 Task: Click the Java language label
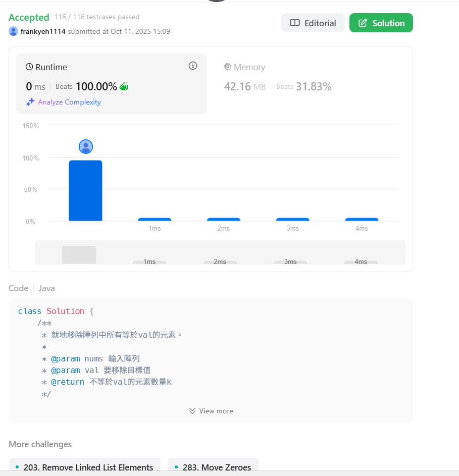(46, 288)
